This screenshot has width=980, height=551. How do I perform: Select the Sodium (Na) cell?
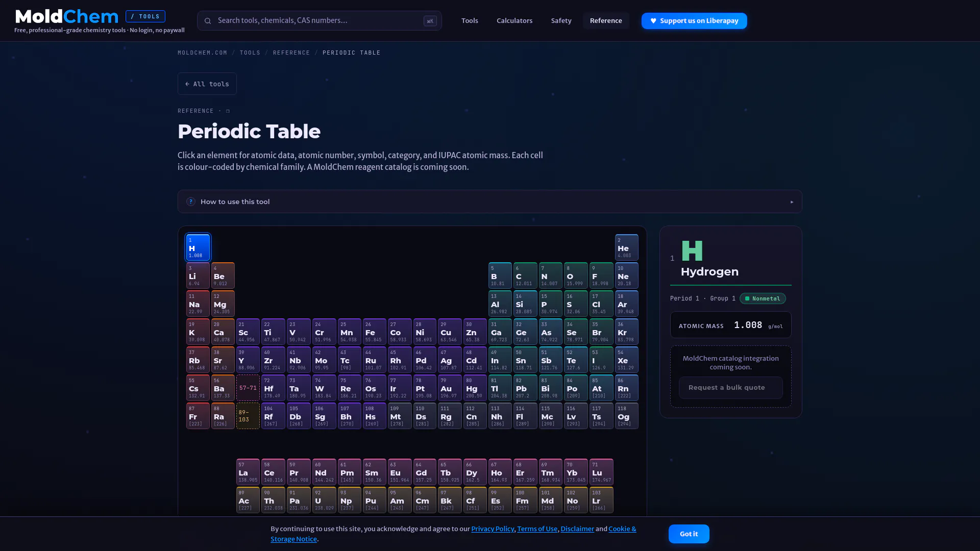(198, 304)
